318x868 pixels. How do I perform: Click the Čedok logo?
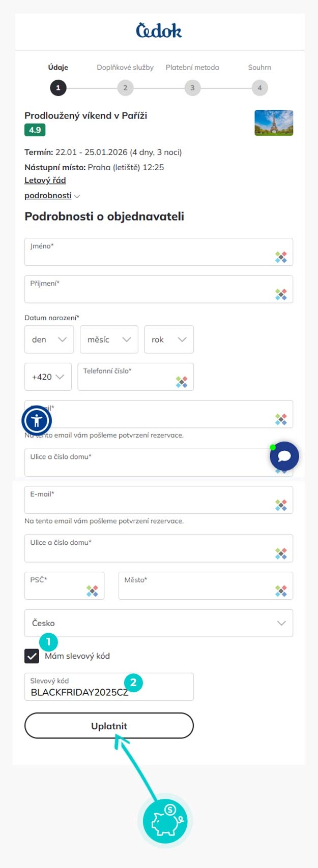coord(159,31)
